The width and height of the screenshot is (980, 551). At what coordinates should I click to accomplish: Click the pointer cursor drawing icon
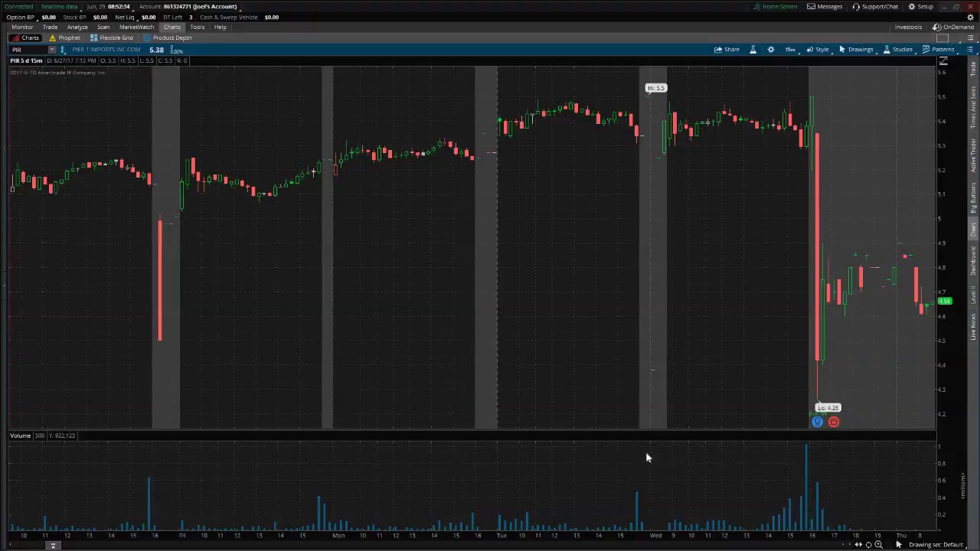tap(899, 545)
